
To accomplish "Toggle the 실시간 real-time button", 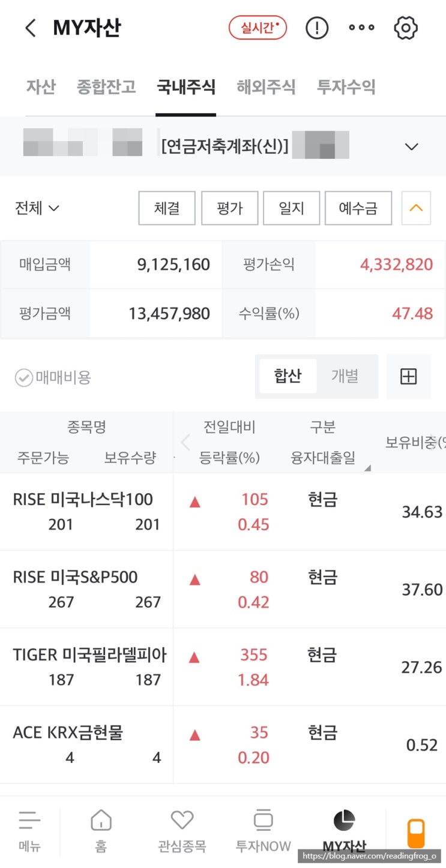I will pyautogui.click(x=258, y=28).
